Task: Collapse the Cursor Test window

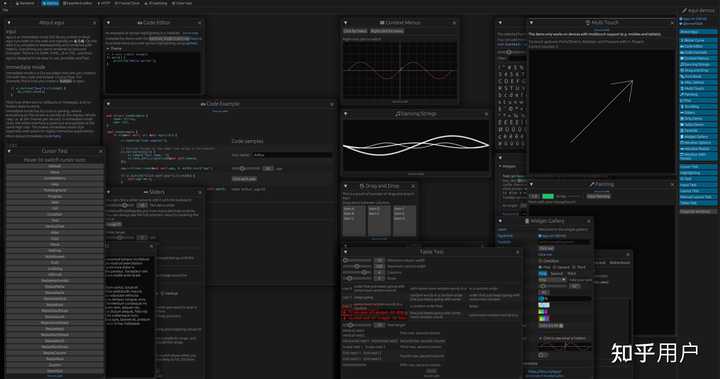Action: point(9,151)
